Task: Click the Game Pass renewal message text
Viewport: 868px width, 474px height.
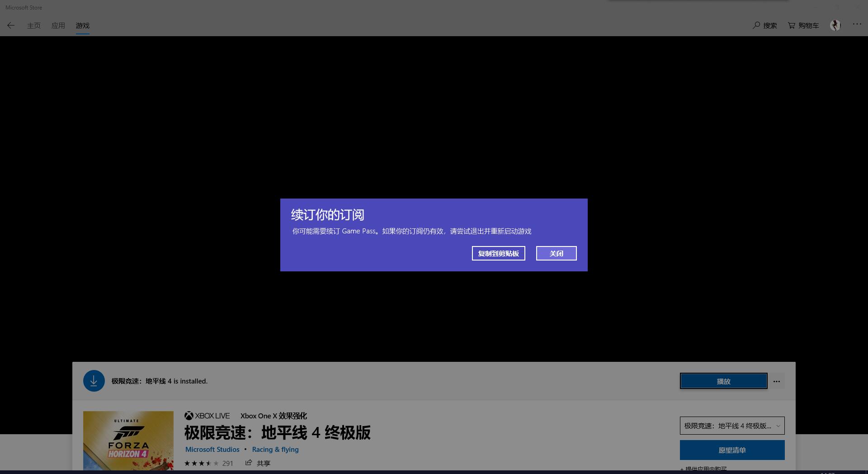Action: (412, 231)
